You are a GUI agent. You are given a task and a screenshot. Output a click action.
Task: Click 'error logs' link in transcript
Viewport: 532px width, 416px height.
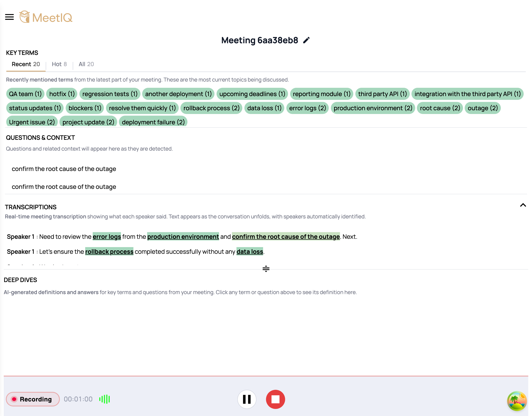pos(107,236)
